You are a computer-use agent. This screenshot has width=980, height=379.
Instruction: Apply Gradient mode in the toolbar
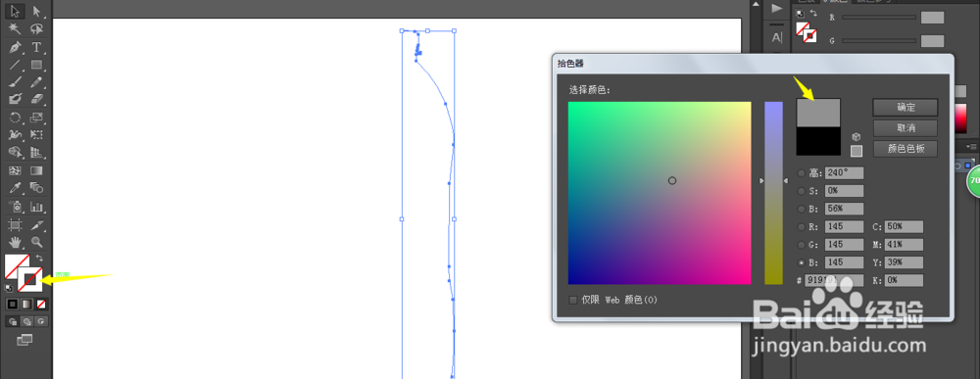(x=26, y=304)
